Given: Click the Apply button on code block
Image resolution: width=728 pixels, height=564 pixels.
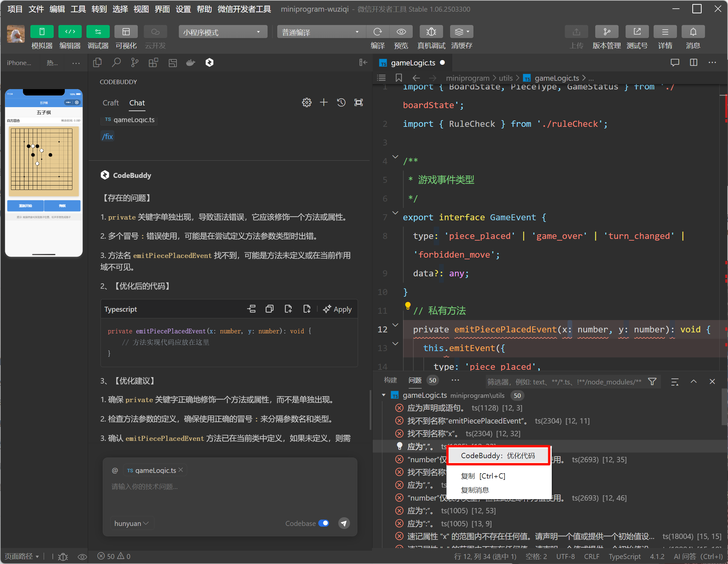Looking at the screenshot, I should [x=337, y=309].
